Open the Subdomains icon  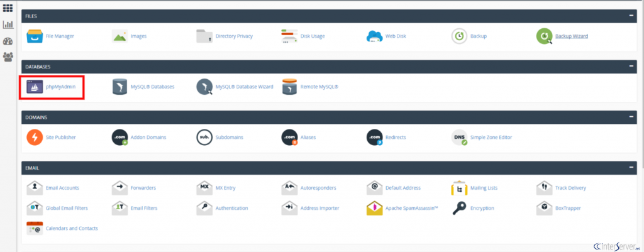click(204, 138)
